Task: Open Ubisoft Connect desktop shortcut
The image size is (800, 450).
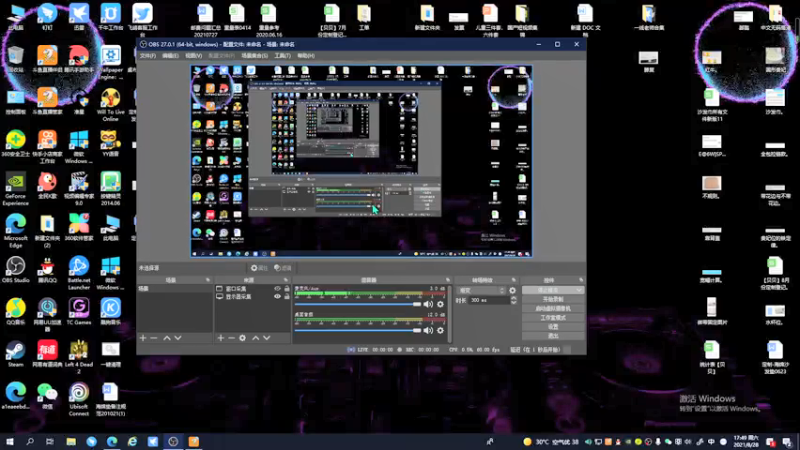Action: (79, 399)
